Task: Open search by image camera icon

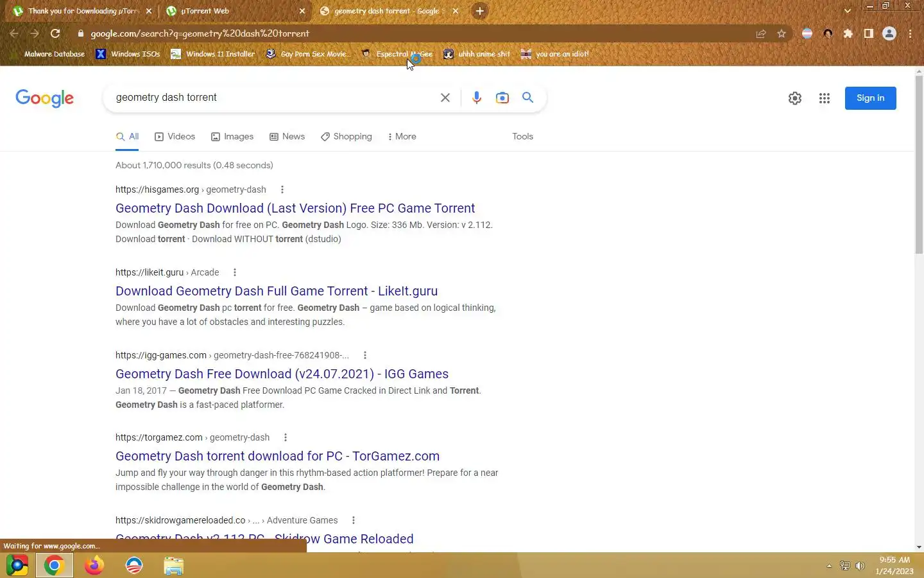Action: tap(502, 98)
